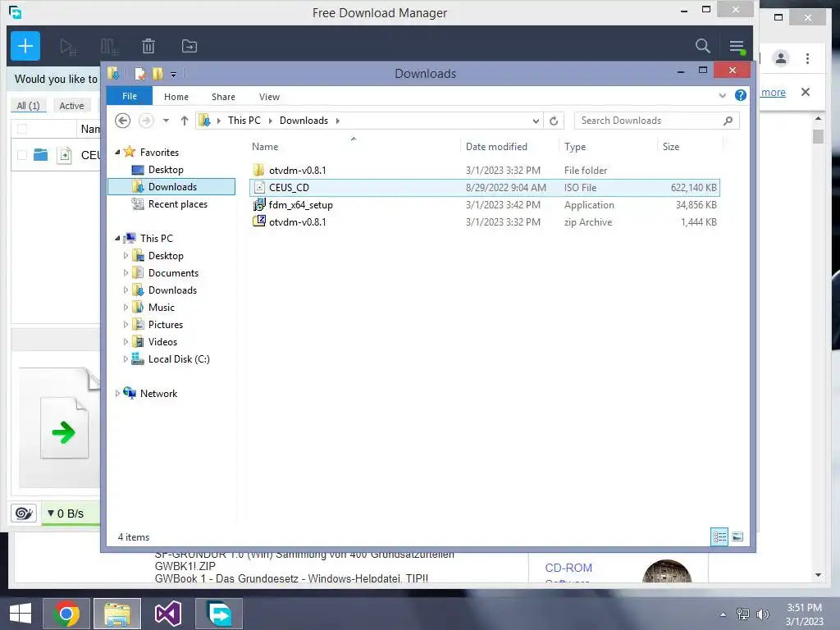This screenshot has width=840, height=630.
Task: Go back in Explorer
Action: (123, 121)
